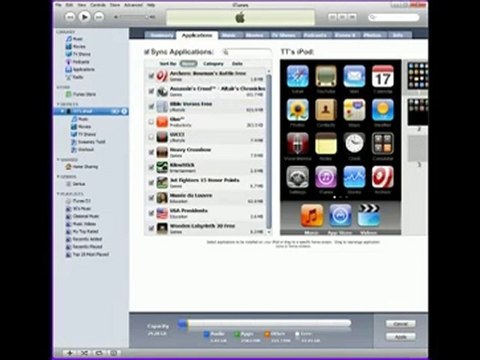Select Videos icon in iPod dock
Screen dimensions: 480x360
pyautogui.click(x=368, y=216)
